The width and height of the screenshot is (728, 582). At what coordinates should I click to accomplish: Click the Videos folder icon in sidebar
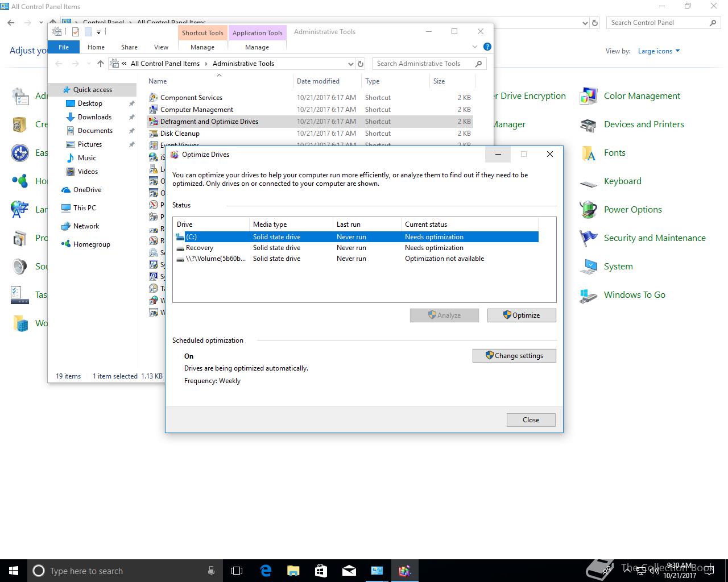[x=71, y=172]
